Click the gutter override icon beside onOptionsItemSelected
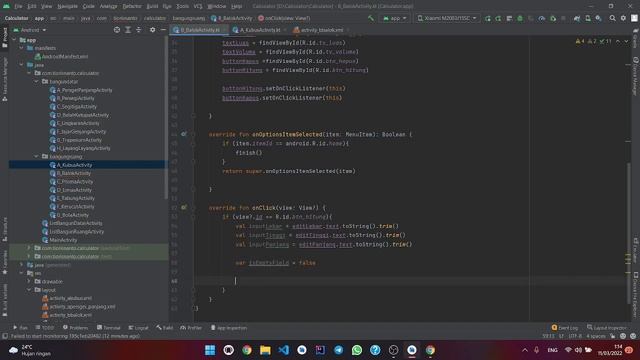Viewport: 640px width, 360px height. tap(184, 134)
